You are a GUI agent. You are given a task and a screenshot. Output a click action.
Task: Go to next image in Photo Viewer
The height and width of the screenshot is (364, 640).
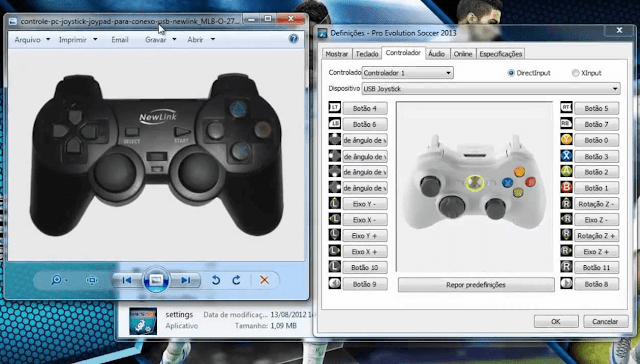pyautogui.click(x=186, y=280)
